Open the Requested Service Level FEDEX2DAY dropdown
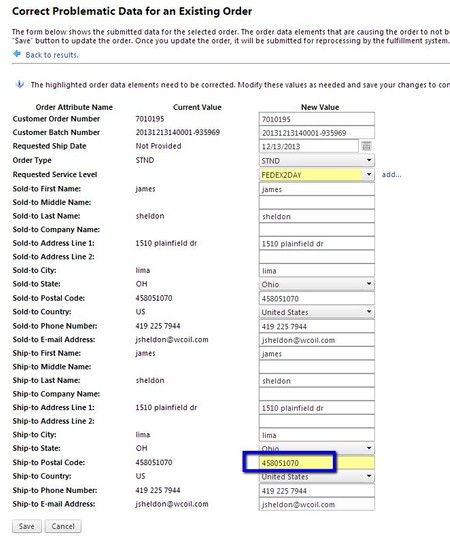 coord(316,175)
